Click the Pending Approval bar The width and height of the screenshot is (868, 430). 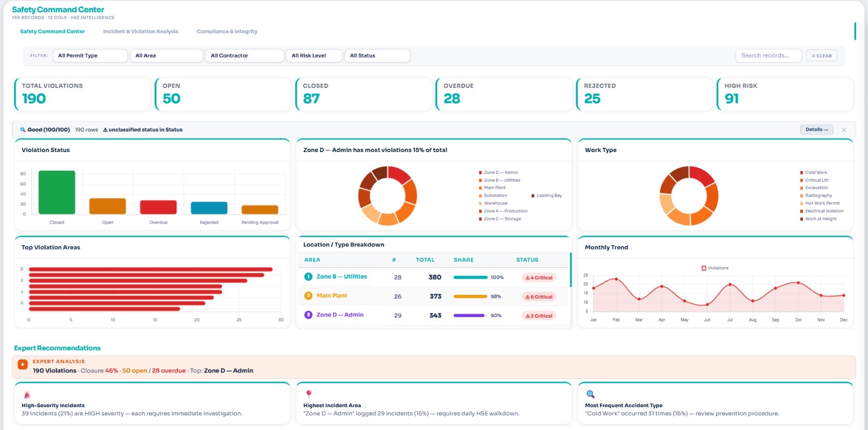click(x=260, y=210)
